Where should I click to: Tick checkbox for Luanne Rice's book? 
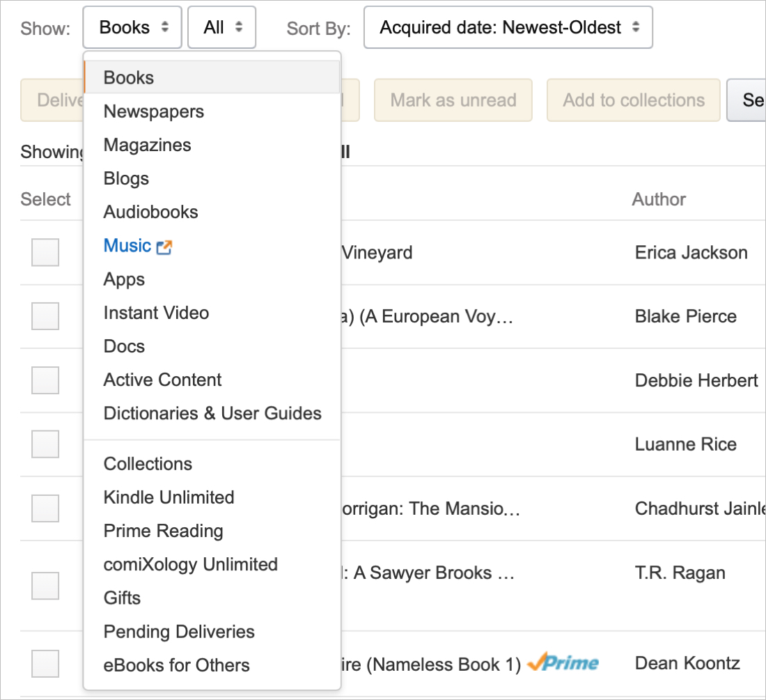point(45,444)
